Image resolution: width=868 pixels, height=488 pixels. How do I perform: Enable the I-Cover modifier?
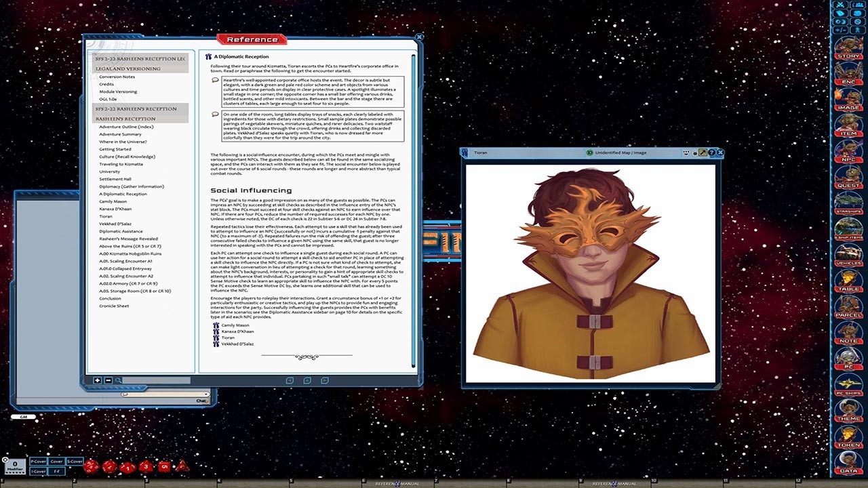point(38,471)
